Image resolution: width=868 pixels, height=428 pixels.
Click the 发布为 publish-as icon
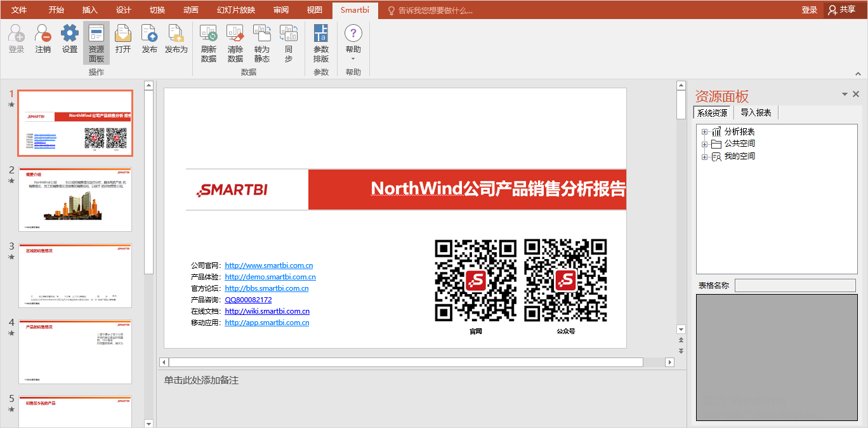pyautogui.click(x=176, y=39)
